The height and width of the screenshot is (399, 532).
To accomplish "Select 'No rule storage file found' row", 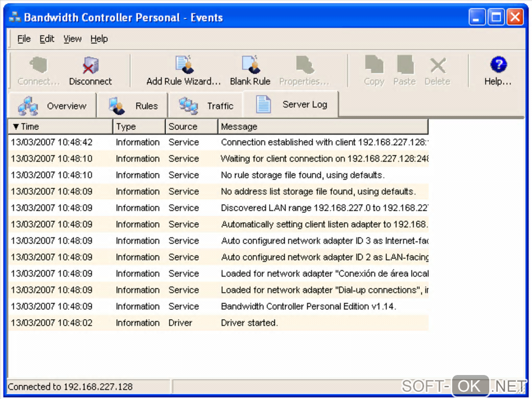I will 219,175.
